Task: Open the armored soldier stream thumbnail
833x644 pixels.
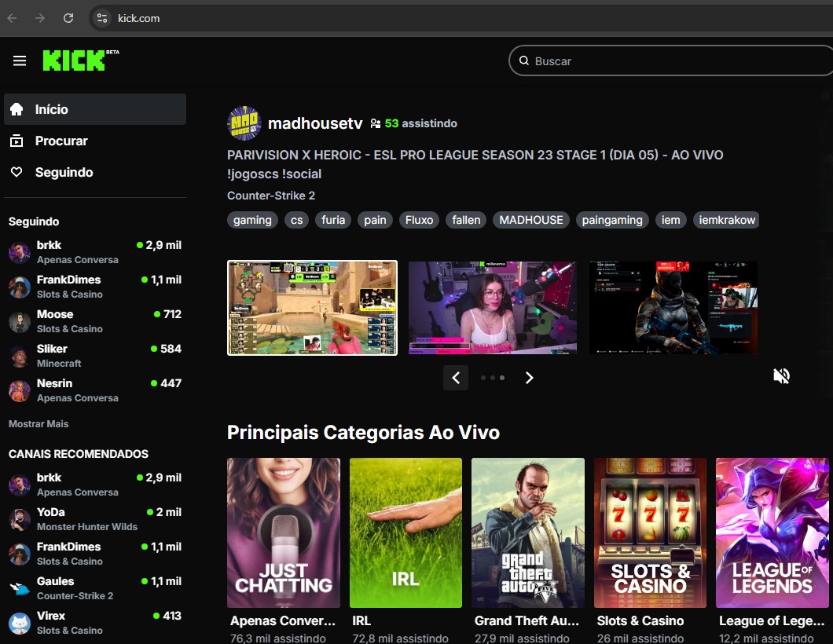Action: 673,307
